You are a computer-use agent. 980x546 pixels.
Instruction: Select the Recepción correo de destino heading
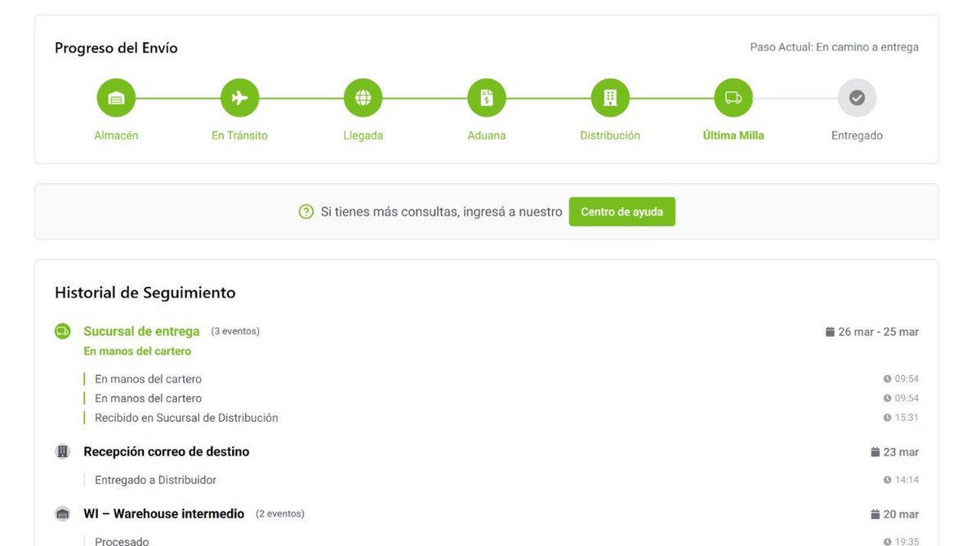[x=167, y=451]
